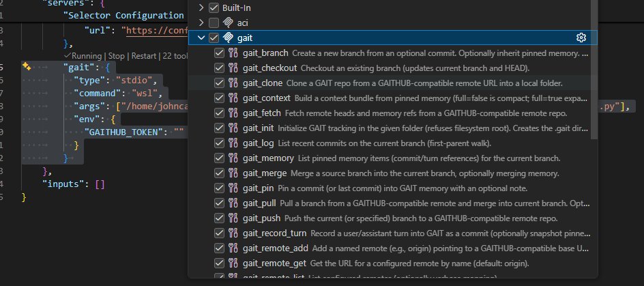Click the tool icon for gait_fetch
The height and width of the screenshot is (286, 644).
point(233,113)
